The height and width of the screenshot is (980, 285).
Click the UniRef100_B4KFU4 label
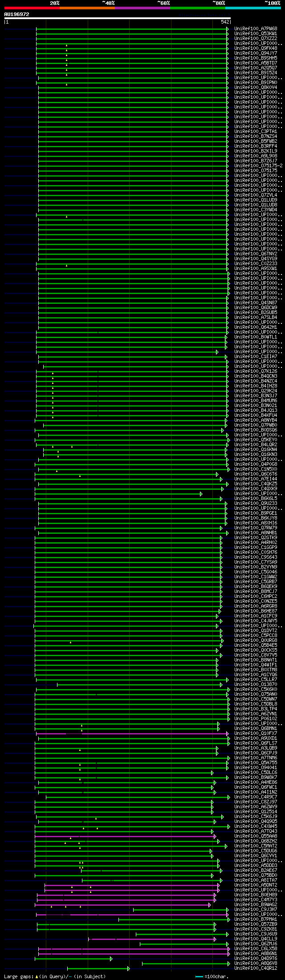(256, 415)
